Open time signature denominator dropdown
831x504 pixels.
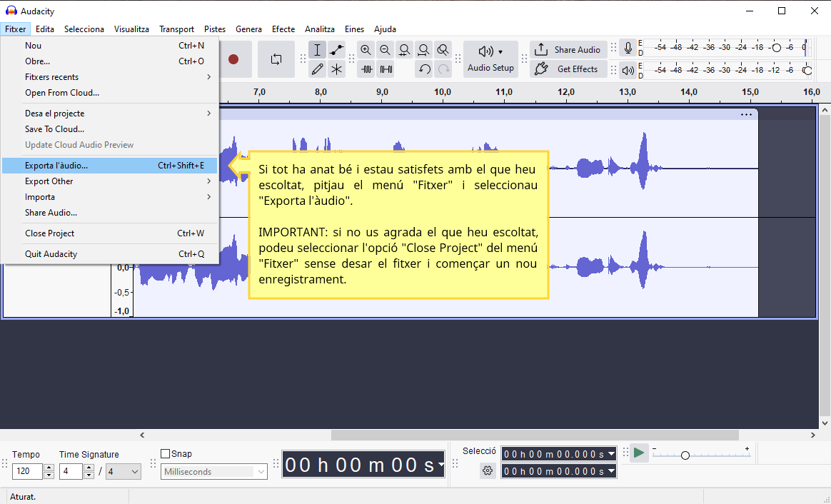[x=124, y=471]
